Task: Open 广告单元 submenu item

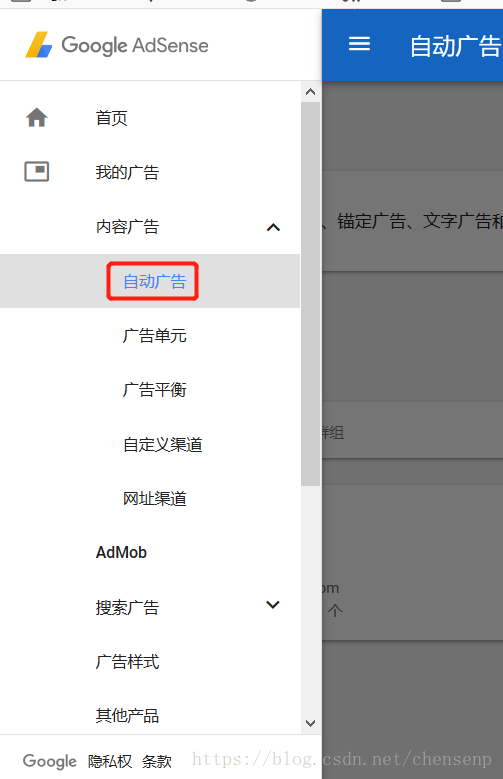Action: pyautogui.click(x=155, y=335)
